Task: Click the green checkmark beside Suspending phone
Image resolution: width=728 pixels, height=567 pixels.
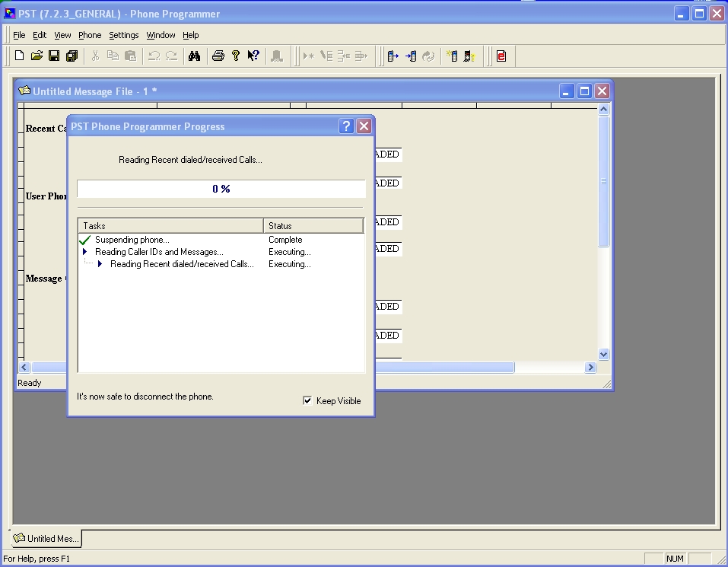Action: [85, 240]
